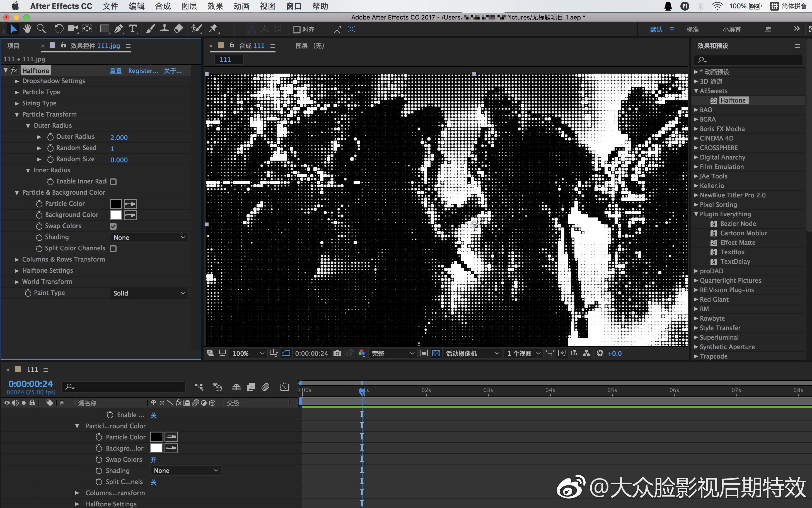This screenshot has height=508, width=812.
Task: Select the Hand tool
Action: coord(27,29)
